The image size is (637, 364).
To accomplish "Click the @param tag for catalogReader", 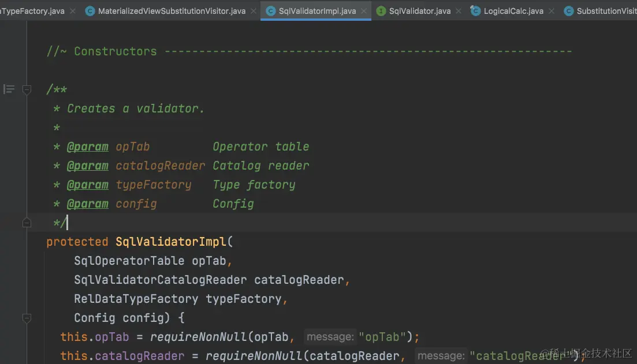I will pyautogui.click(x=88, y=166).
